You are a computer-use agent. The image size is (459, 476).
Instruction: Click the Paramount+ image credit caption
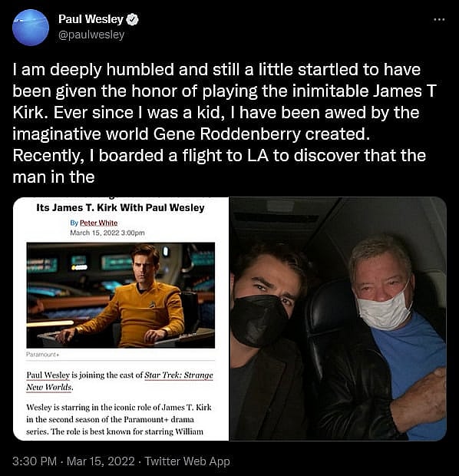[x=42, y=354]
